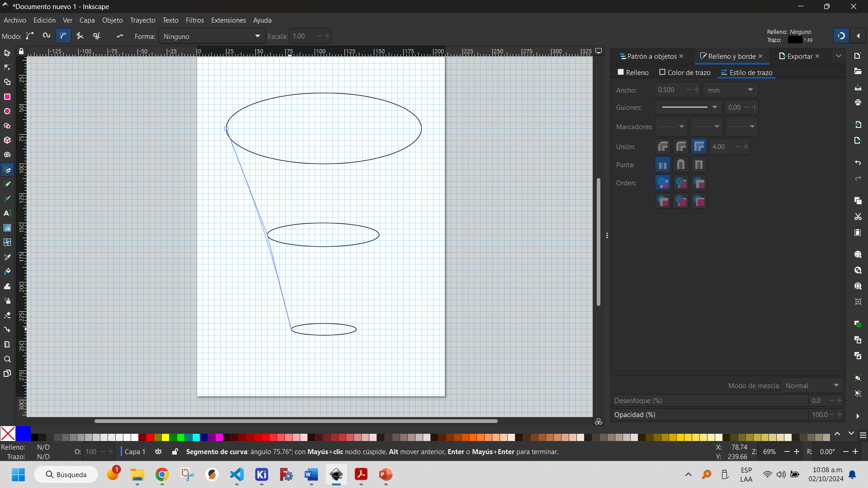This screenshot has height=488, width=868.
Task: Switch to the Relleno tab
Action: (x=633, y=72)
